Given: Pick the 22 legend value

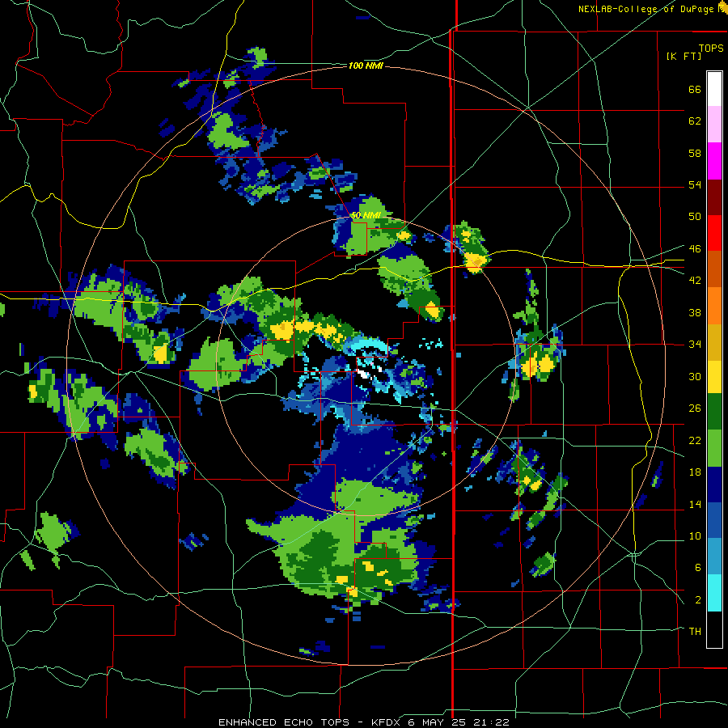Looking at the screenshot, I should click(x=695, y=440).
